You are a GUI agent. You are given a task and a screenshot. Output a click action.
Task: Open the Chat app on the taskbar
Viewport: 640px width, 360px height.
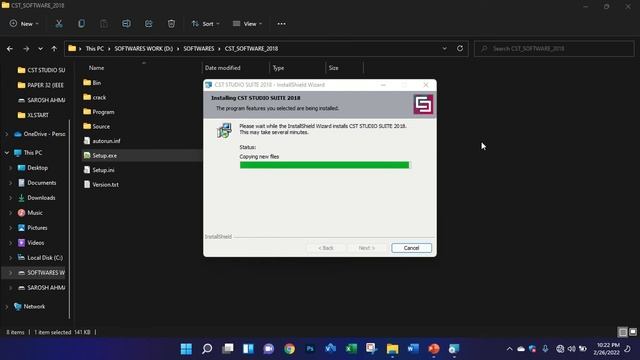[269, 349]
